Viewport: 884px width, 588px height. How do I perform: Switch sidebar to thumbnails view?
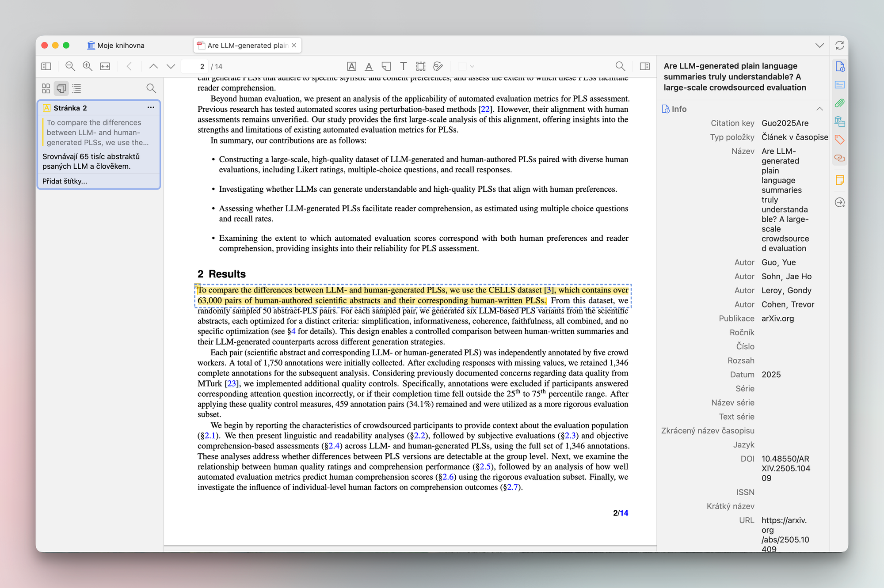pos(46,88)
